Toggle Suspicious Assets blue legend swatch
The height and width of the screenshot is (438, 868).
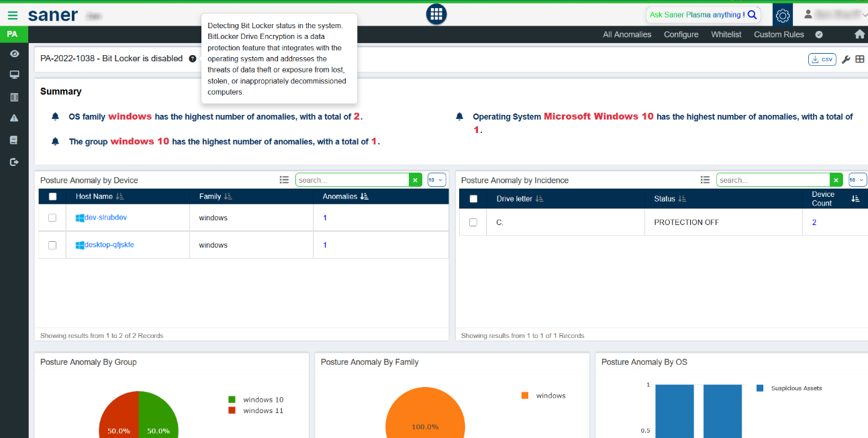click(x=760, y=388)
